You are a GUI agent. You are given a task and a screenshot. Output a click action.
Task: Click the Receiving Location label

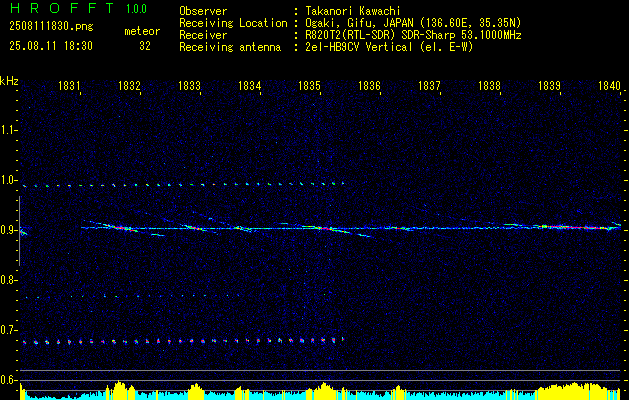click(233, 23)
